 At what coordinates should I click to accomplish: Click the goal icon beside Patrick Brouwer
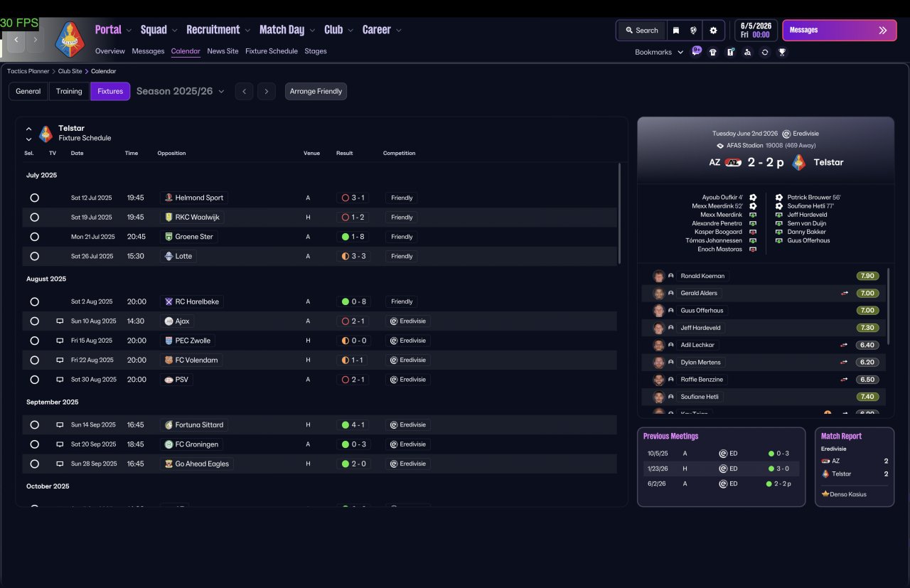(x=779, y=197)
